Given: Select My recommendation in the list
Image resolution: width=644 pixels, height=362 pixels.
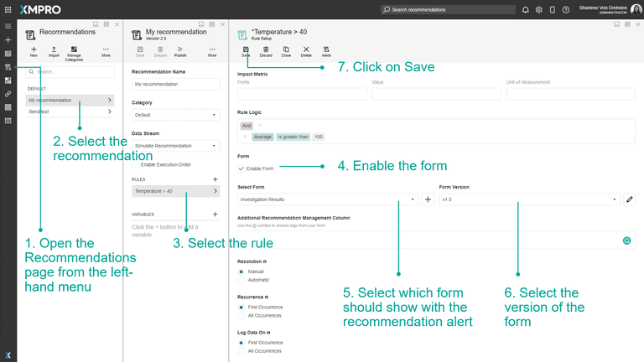Looking at the screenshot, I should pyautogui.click(x=70, y=100).
